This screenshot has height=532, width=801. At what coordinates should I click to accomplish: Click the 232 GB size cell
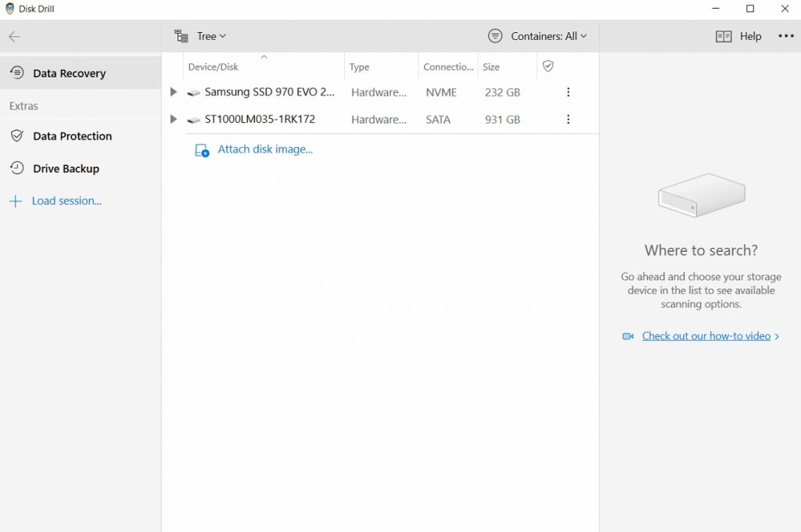click(x=503, y=92)
